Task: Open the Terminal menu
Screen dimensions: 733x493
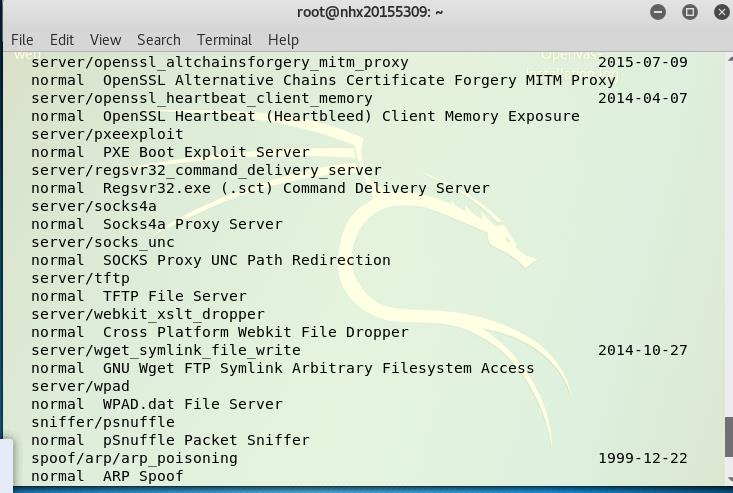Action: (224, 40)
